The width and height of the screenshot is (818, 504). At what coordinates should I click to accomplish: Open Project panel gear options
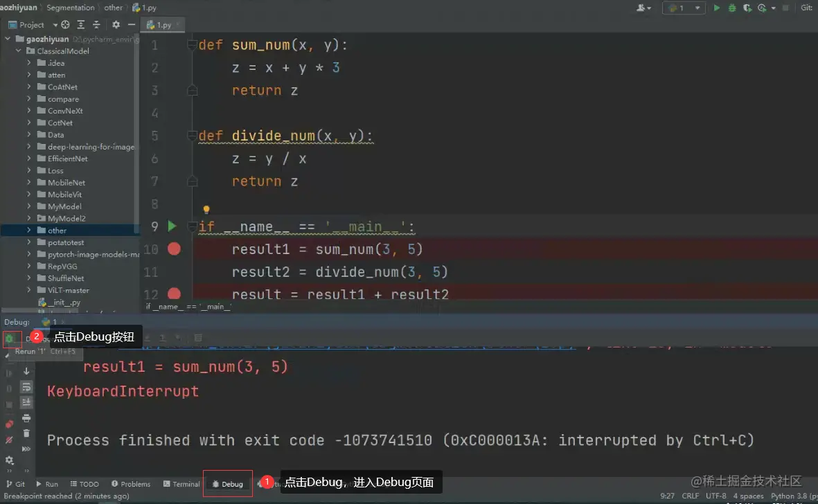(x=116, y=24)
